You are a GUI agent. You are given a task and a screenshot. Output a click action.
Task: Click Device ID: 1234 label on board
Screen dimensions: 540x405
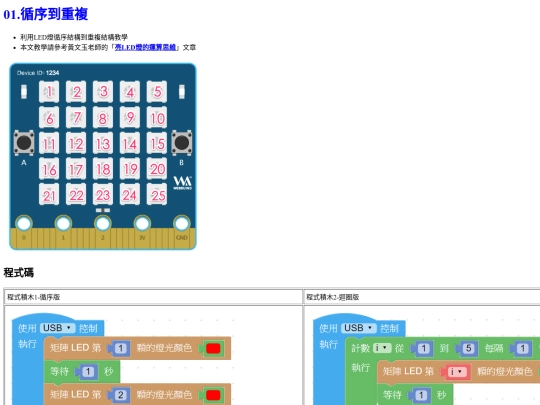click(x=38, y=73)
